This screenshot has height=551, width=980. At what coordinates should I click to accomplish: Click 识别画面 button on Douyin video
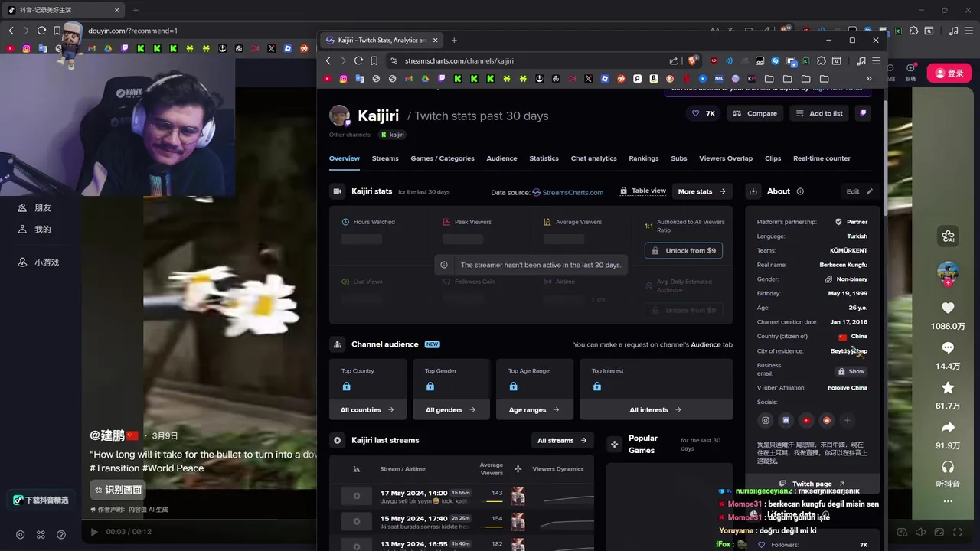(118, 490)
